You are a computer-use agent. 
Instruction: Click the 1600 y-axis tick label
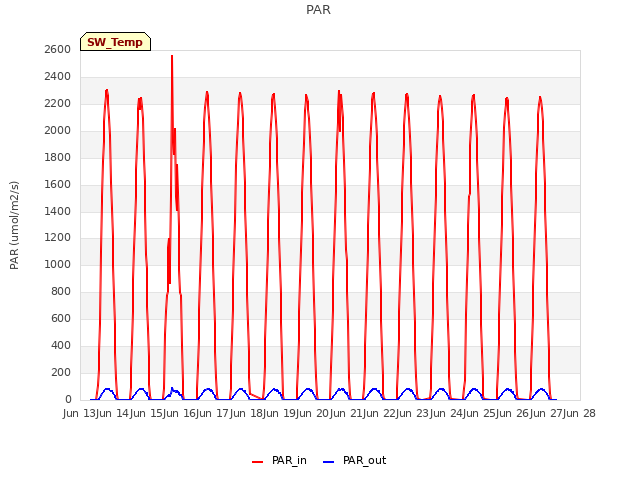(x=58, y=184)
